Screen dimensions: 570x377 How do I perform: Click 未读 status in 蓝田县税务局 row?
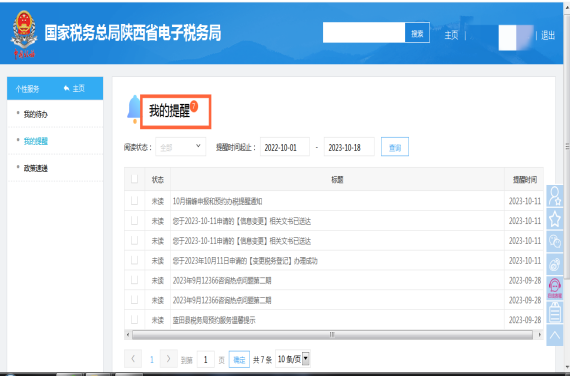pos(158,320)
